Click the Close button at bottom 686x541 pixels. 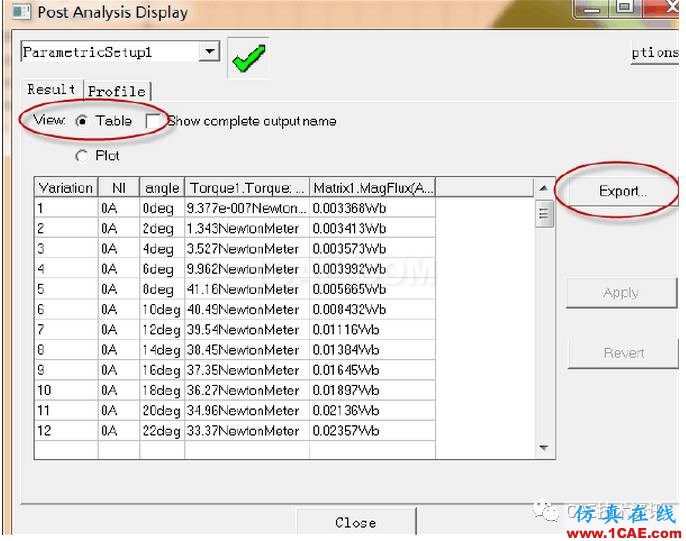356,522
